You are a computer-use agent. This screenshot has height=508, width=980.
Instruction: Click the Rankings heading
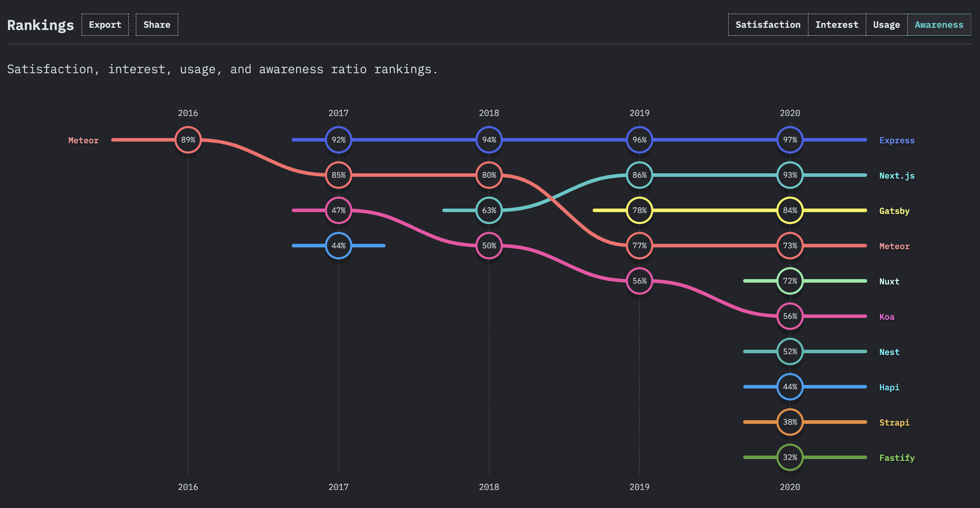[41, 25]
